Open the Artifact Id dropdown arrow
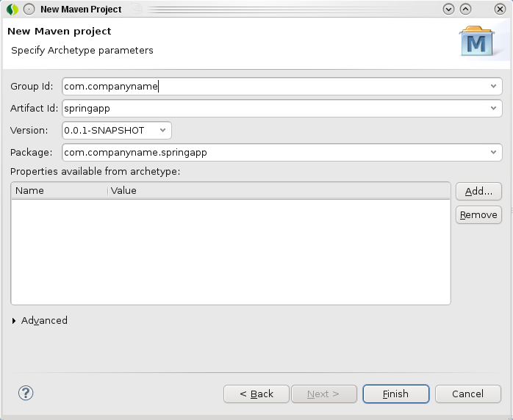 click(493, 108)
